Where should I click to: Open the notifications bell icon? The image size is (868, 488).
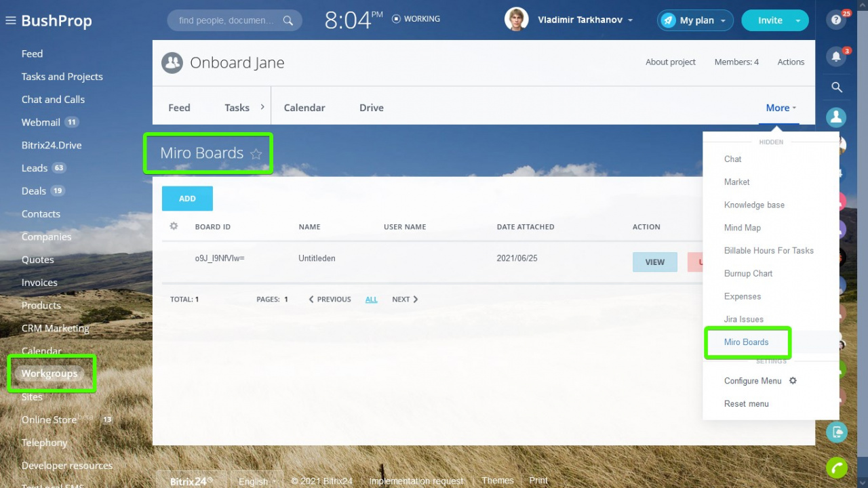pyautogui.click(x=836, y=57)
